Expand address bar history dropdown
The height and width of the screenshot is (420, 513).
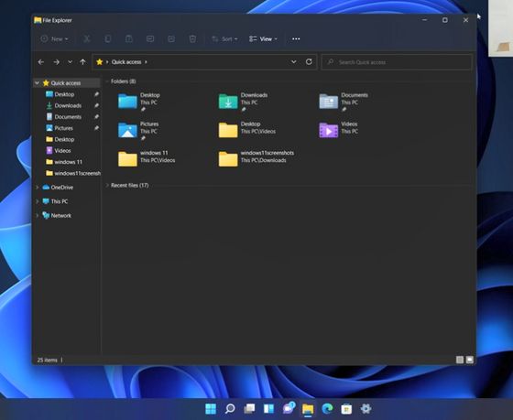(x=294, y=62)
